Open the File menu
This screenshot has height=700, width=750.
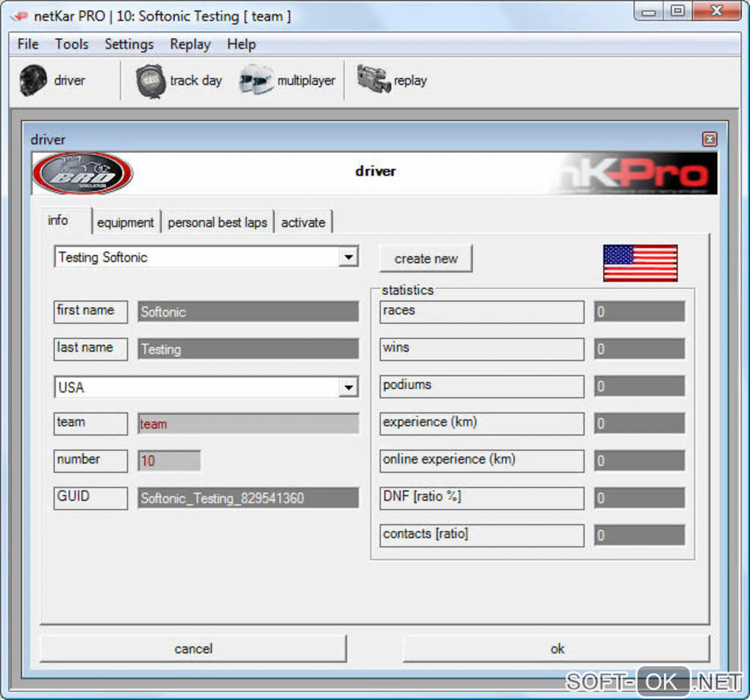tap(28, 44)
